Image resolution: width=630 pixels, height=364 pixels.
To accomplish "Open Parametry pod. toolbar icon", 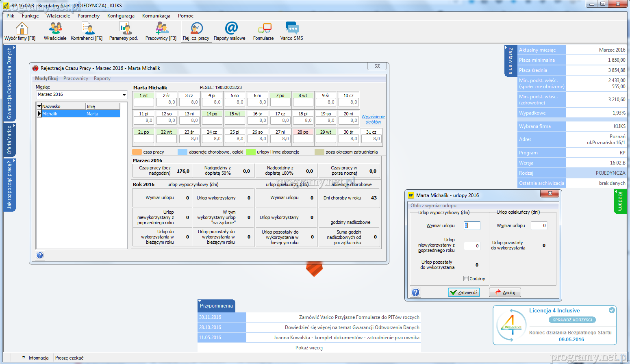I will click(x=124, y=28).
